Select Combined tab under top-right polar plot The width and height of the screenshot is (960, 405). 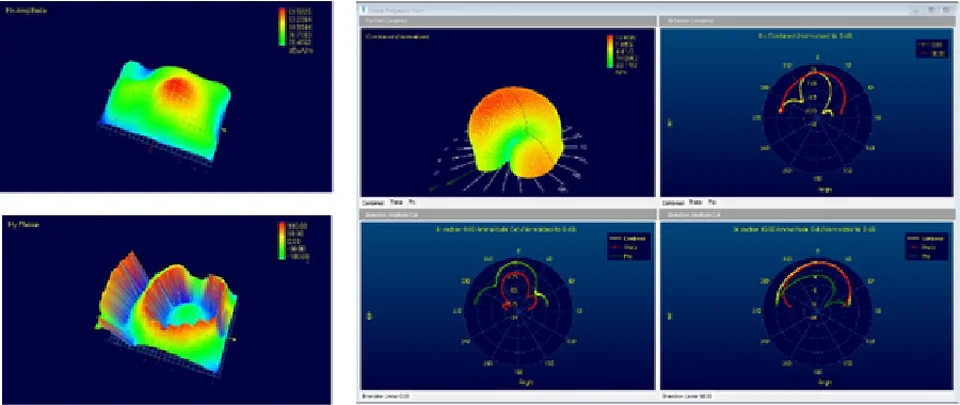click(x=675, y=201)
